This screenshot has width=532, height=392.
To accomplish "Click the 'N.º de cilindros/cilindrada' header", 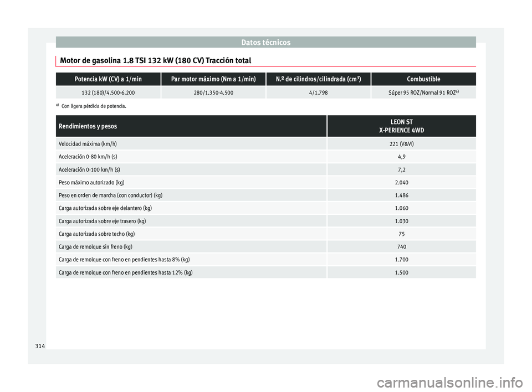I will pos(318,79).
